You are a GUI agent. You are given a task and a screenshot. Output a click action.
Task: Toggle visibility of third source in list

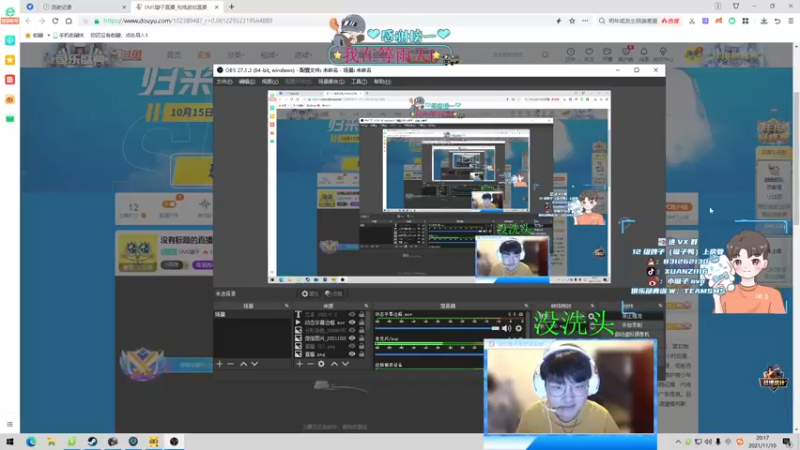(352, 330)
